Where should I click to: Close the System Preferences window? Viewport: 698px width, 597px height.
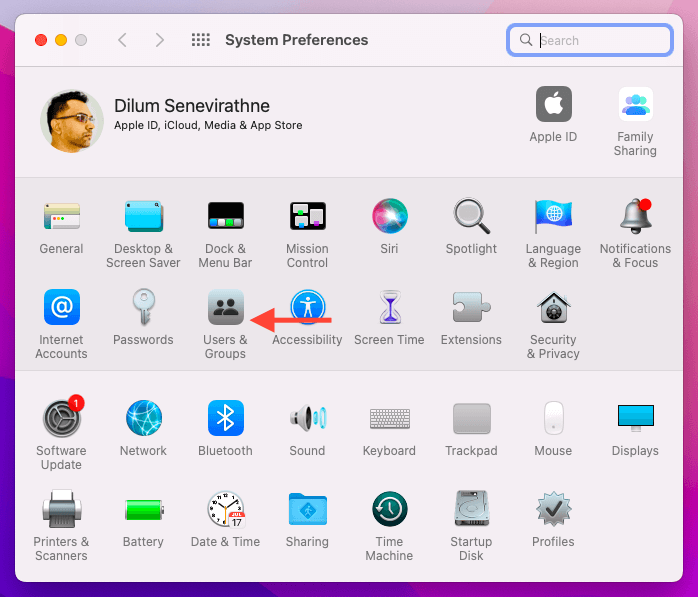click(41, 40)
